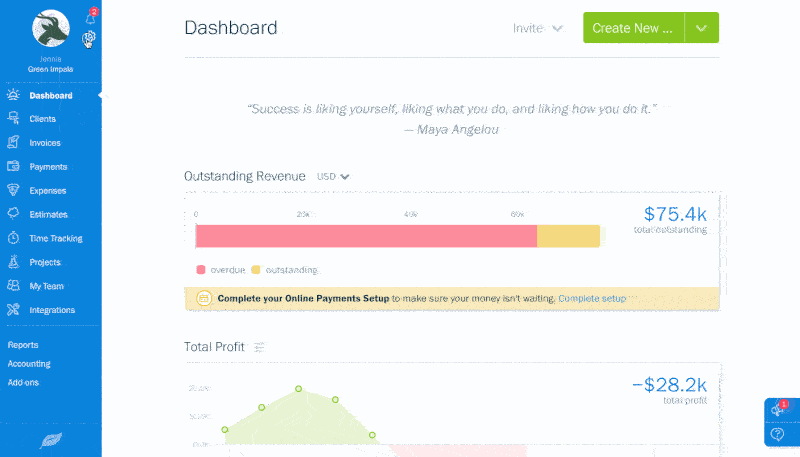The height and width of the screenshot is (457, 800).
Task: Open the help question mark icon
Action: tap(777, 435)
